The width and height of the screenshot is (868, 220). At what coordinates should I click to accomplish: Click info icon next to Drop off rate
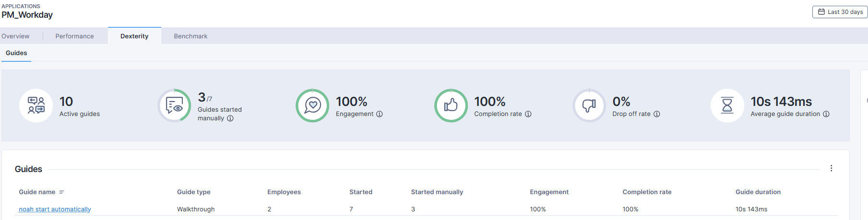pos(657,114)
